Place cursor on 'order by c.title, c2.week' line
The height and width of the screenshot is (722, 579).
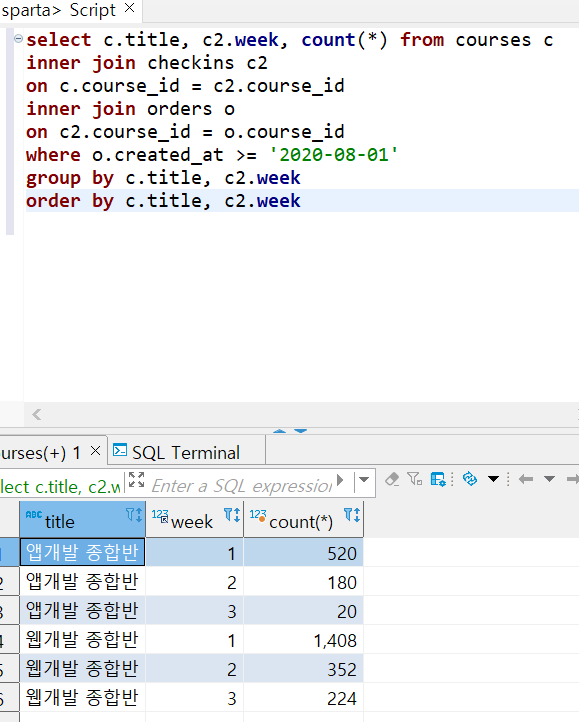(x=163, y=201)
